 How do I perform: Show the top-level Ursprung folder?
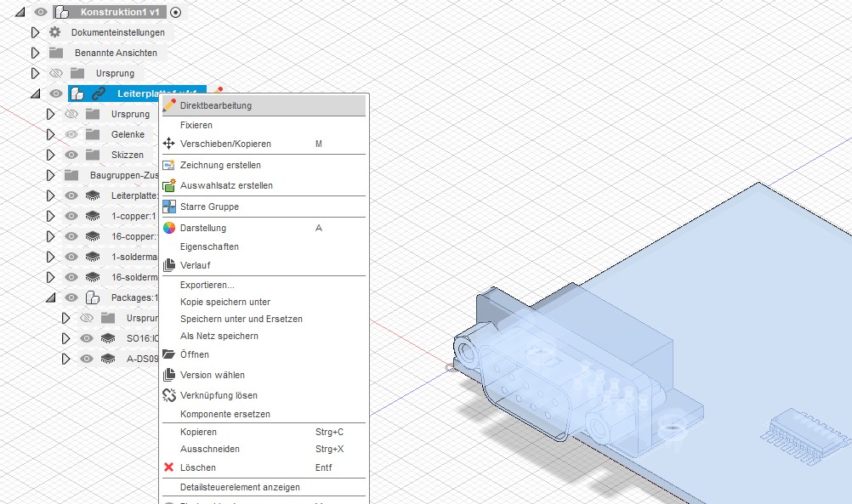point(56,73)
